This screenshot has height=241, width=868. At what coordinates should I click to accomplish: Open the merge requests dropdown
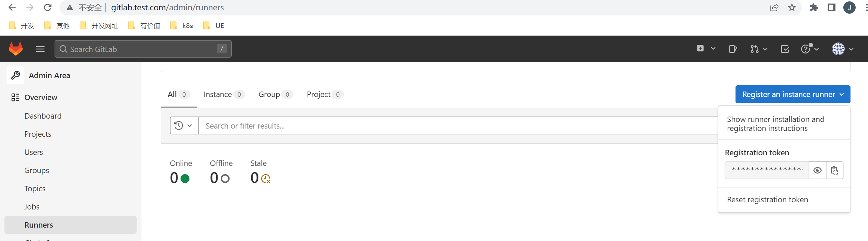point(759,49)
